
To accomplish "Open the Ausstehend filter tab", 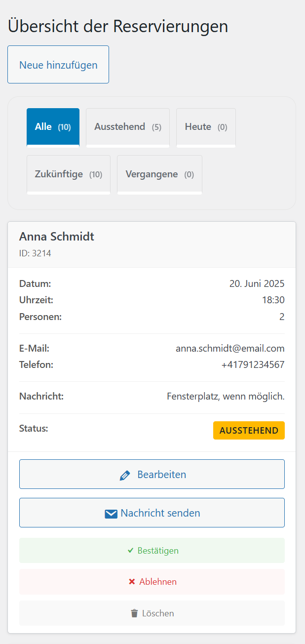I will tap(128, 127).
